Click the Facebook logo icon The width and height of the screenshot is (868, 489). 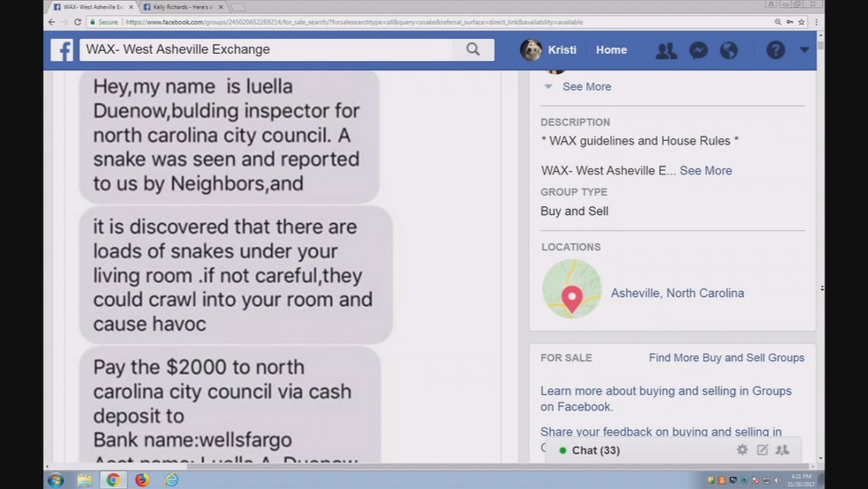pos(62,50)
